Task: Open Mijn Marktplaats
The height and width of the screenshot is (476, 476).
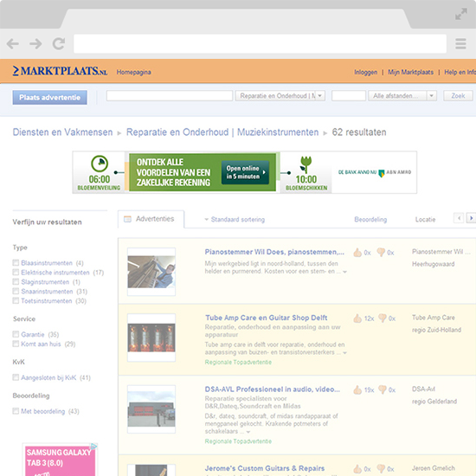Action: [x=410, y=72]
